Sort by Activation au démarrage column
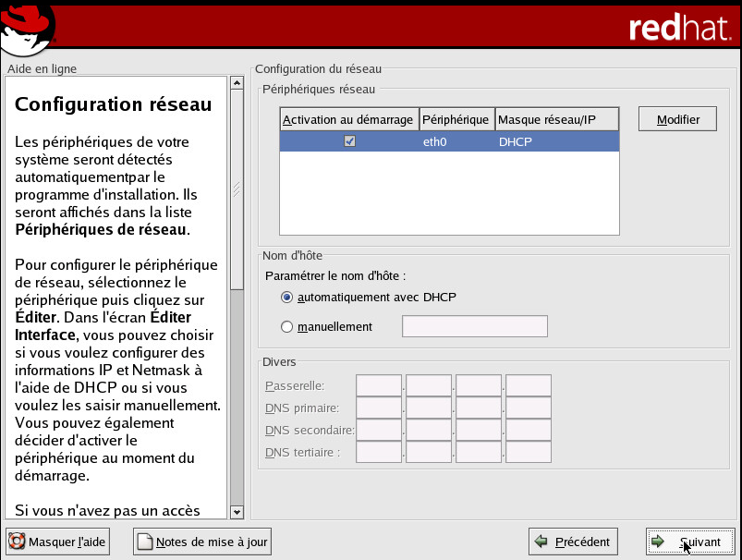Screen dimensions: 742x560 pyautogui.click(x=348, y=120)
